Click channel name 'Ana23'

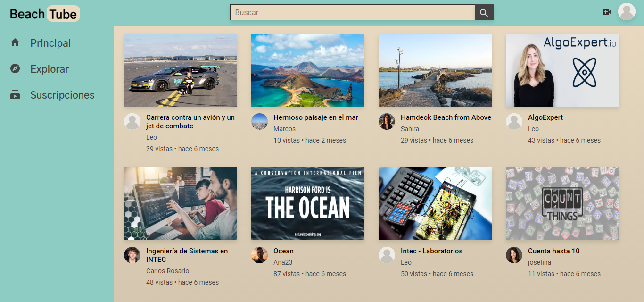point(283,262)
